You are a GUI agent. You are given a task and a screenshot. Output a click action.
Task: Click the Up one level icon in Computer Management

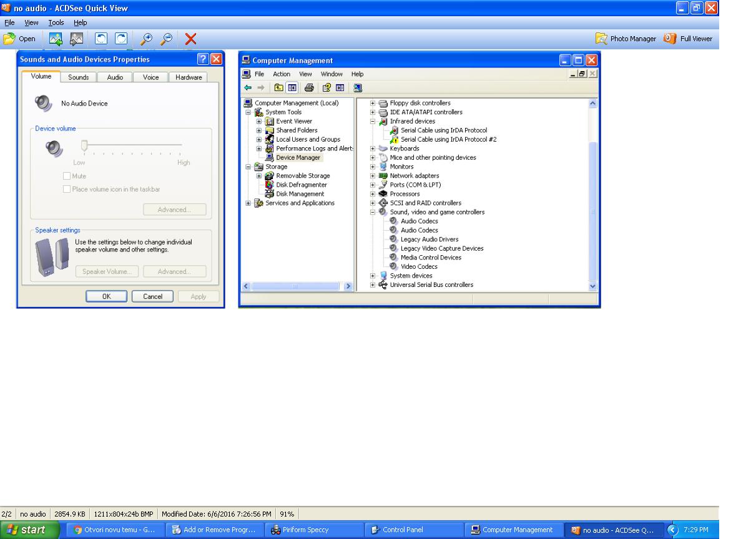coord(278,88)
